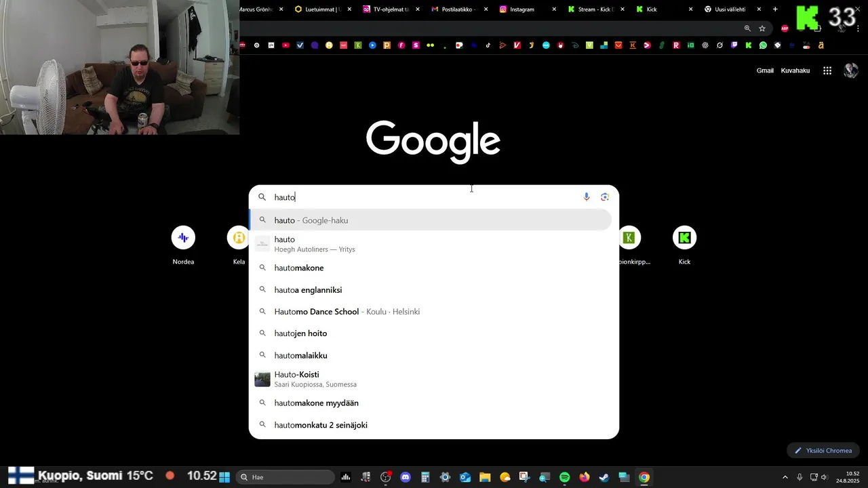Close the Instagram tab
This screenshot has height=488, width=868.
point(554,9)
